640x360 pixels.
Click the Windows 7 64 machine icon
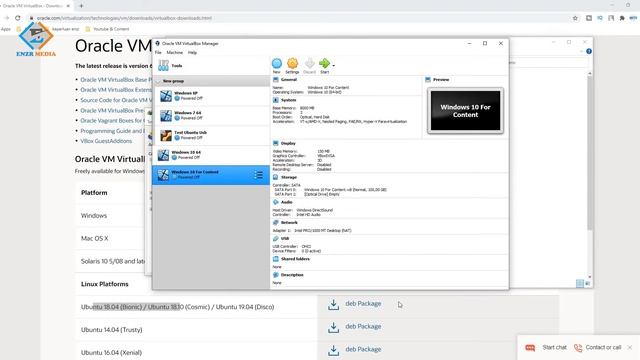[x=166, y=116]
